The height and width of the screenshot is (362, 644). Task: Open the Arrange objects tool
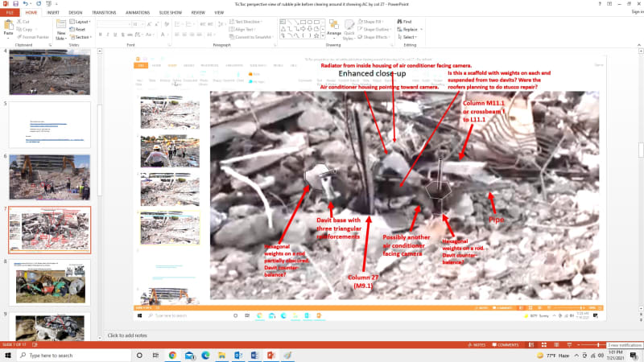pos(334,28)
